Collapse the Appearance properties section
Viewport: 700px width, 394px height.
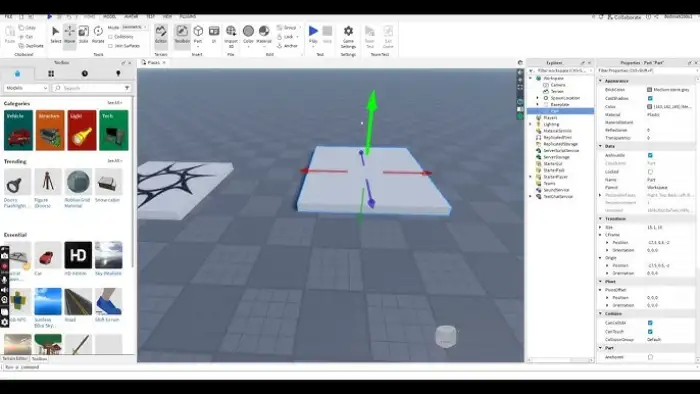(x=600, y=81)
